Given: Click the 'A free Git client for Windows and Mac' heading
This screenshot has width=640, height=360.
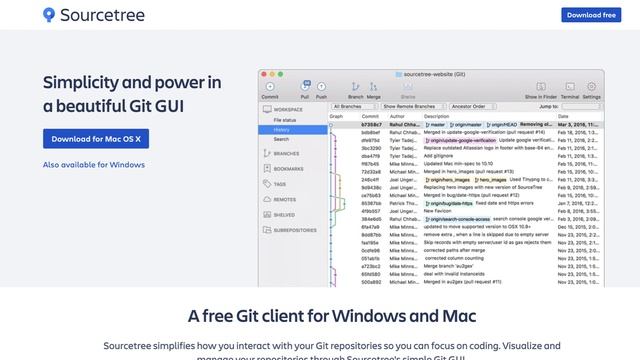Looking at the screenshot, I should [332, 316].
